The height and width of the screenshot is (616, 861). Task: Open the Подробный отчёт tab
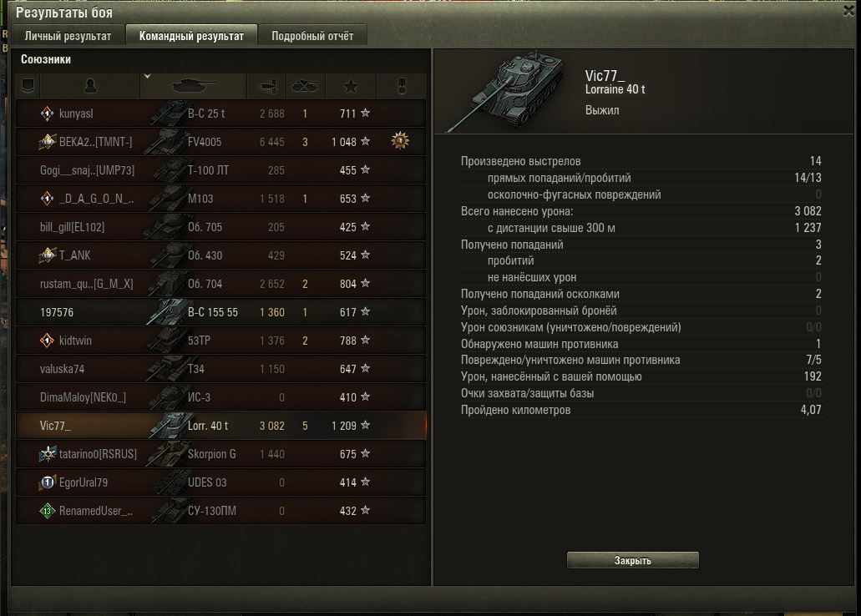click(x=312, y=36)
